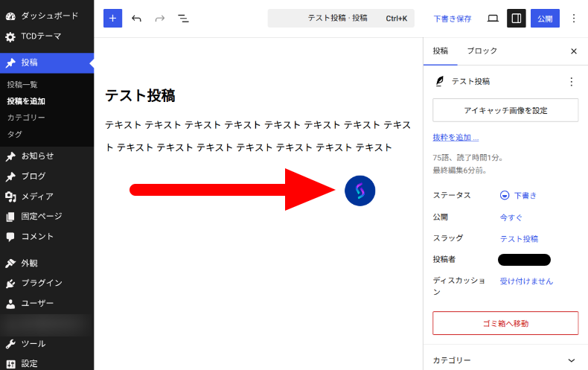Viewport: 588px width, 370px height.
Task: Click the round blue S floating icon
Action: (x=359, y=191)
